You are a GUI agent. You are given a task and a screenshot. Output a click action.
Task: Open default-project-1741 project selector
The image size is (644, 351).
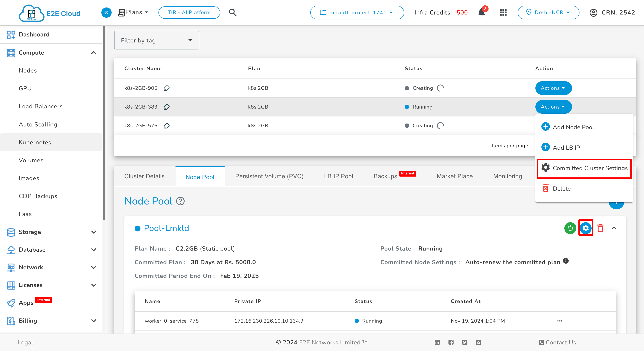(357, 13)
